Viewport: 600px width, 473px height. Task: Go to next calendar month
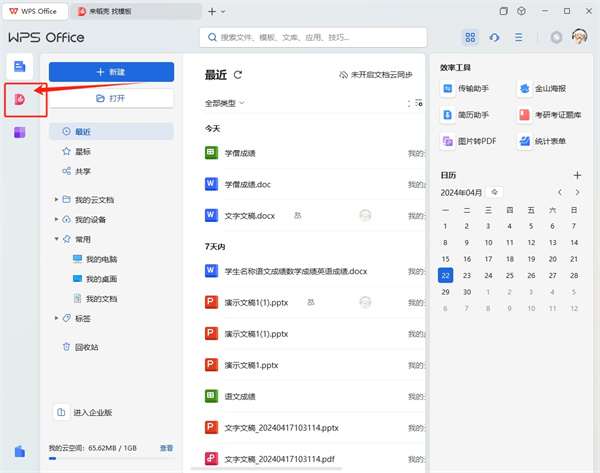577,192
